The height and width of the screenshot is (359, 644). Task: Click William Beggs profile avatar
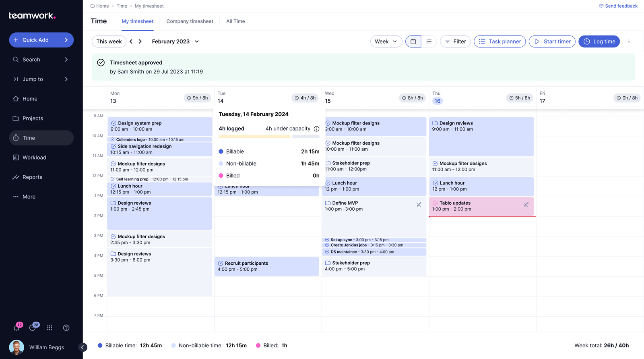[x=17, y=347]
